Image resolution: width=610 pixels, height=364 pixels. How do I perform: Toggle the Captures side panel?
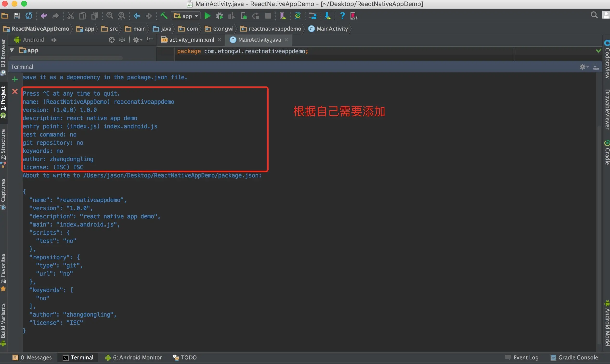(3, 194)
